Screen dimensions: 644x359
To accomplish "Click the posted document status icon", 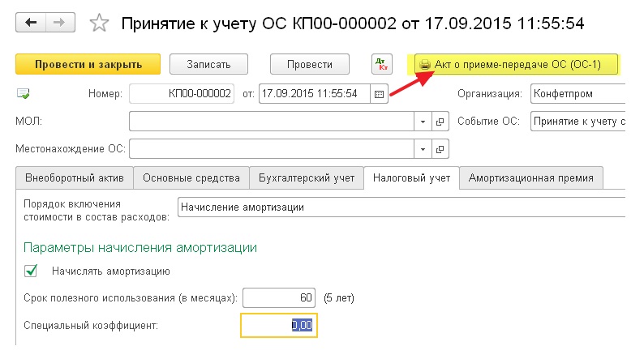I will pyautogui.click(x=23, y=94).
